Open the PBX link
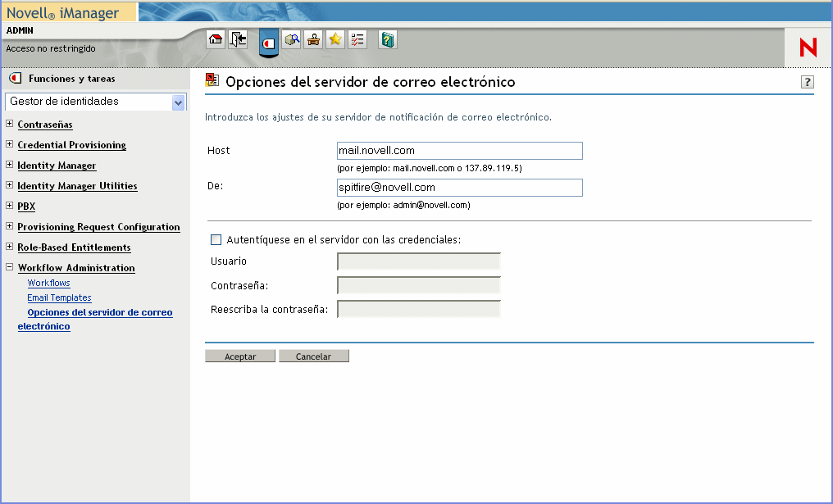The height and width of the screenshot is (504, 833). pyautogui.click(x=26, y=207)
